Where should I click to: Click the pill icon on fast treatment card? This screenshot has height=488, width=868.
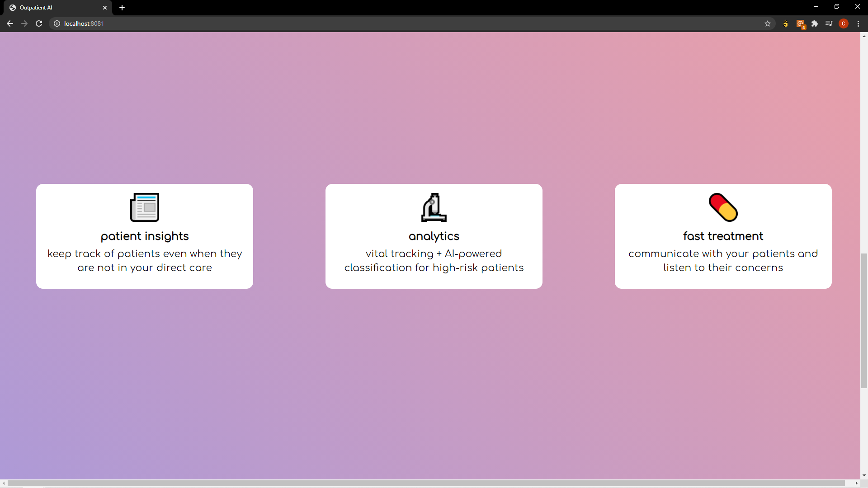[x=723, y=207]
